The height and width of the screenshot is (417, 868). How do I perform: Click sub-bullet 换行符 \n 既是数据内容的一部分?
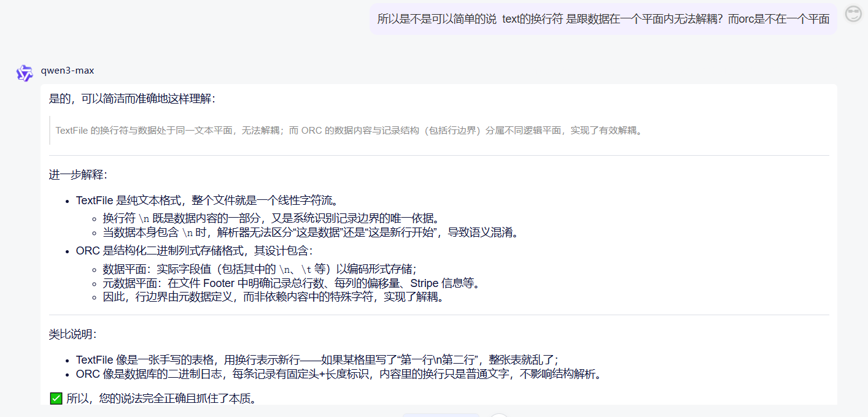pos(271,218)
